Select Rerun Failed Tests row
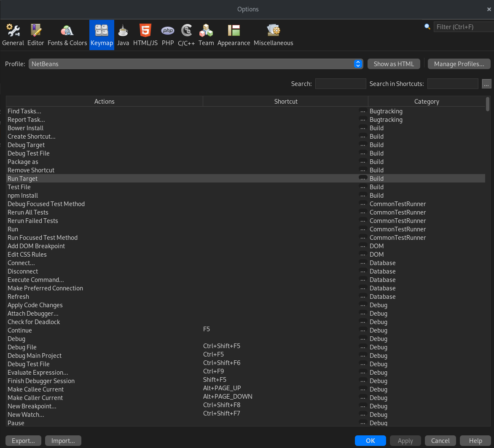 click(x=245, y=221)
